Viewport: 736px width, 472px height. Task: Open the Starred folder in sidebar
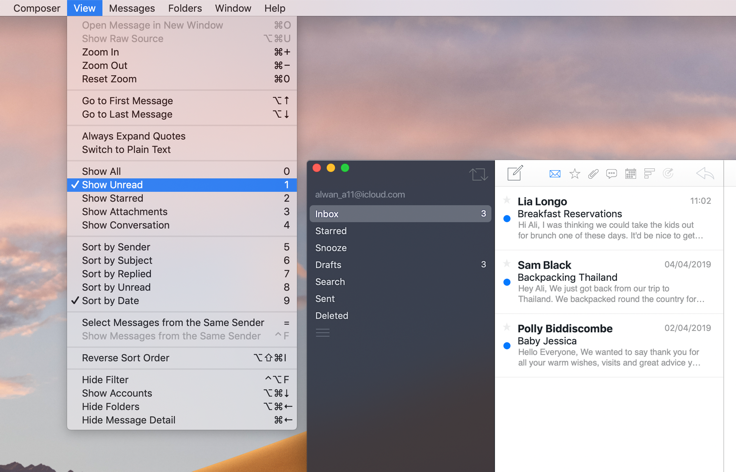point(400,231)
